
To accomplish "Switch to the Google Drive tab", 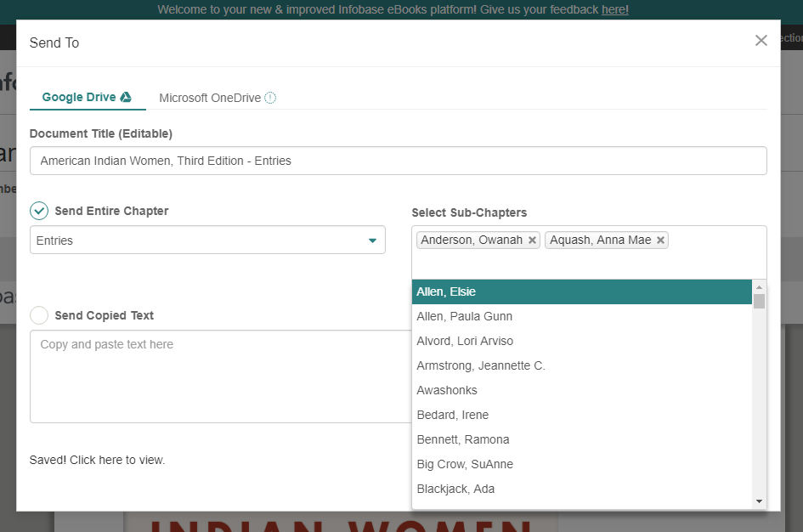I will pos(79,97).
